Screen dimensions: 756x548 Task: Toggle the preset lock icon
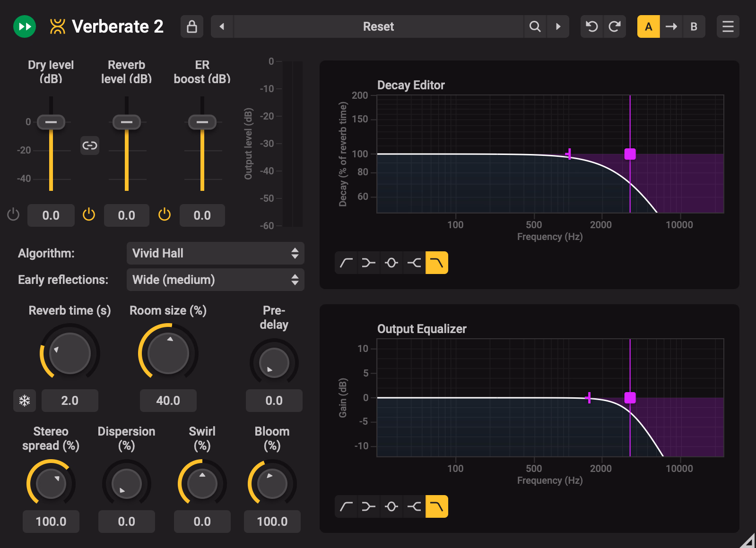tap(192, 26)
